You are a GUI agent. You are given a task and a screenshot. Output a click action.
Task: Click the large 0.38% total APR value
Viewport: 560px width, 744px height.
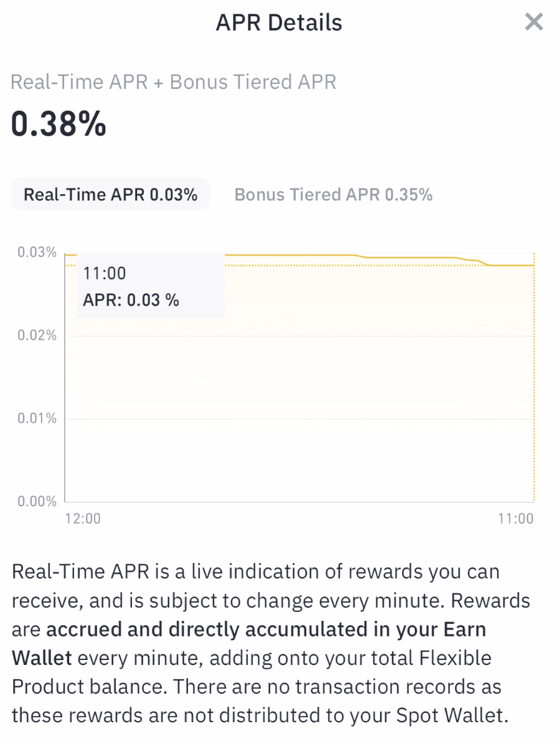click(x=58, y=124)
